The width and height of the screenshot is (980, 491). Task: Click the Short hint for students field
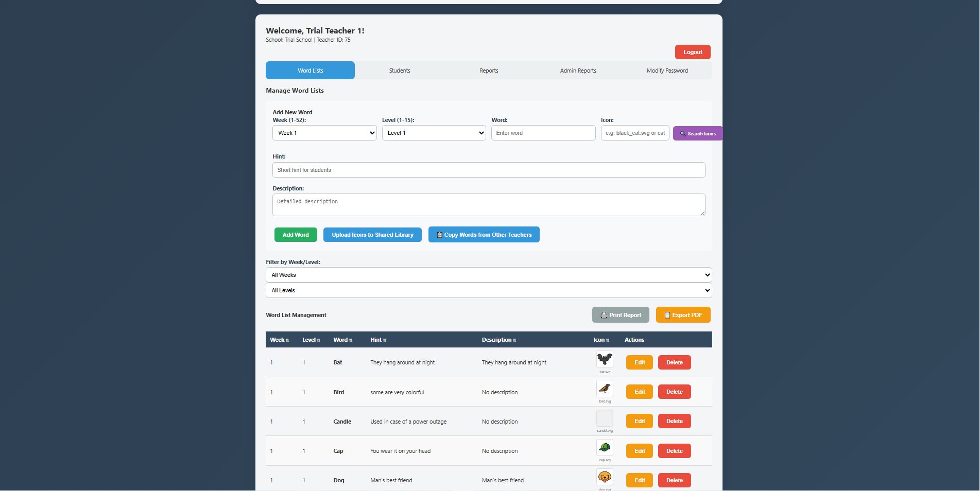(x=488, y=170)
